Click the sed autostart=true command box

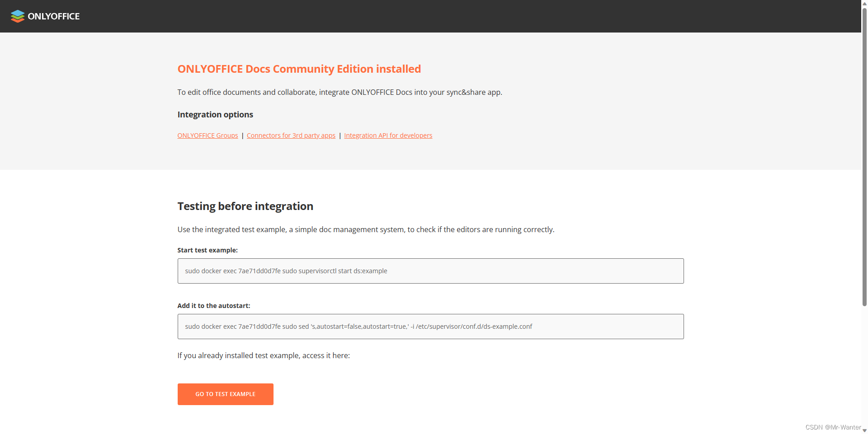coord(359,326)
